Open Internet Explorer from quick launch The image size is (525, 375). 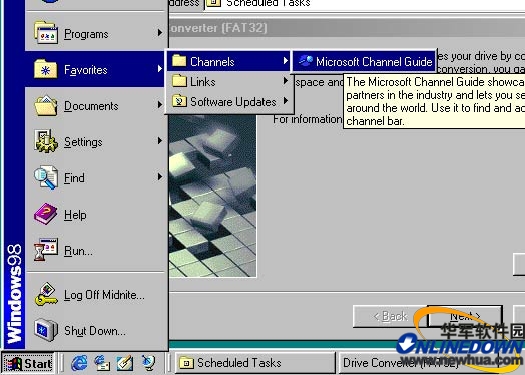pyautogui.click(x=79, y=363)
